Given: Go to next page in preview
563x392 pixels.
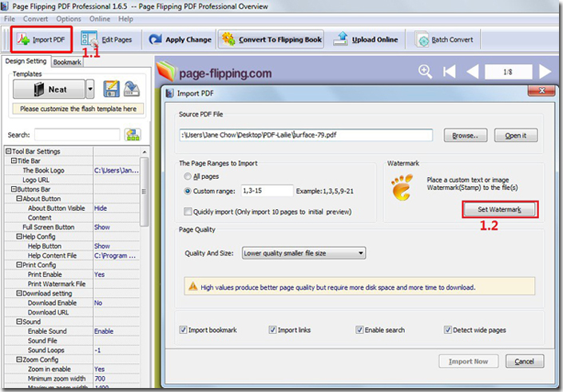Looking at the screenshot, I should coord(545,71).
